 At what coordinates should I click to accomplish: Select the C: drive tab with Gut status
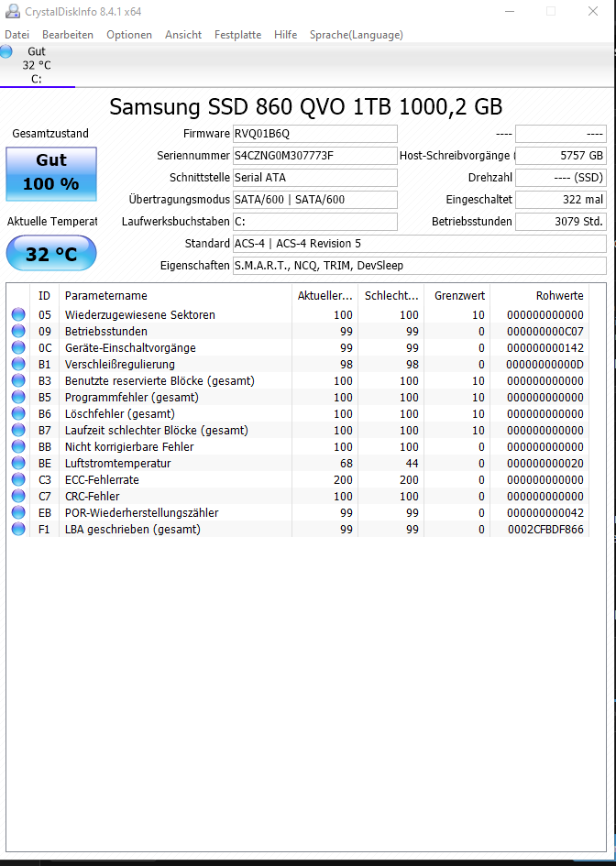pyautogui.click(x=37, y=65)
